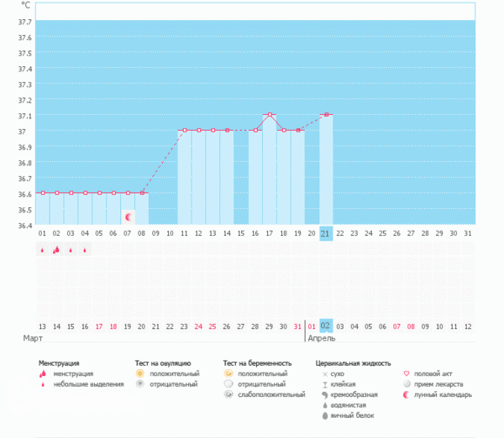The width and height of the screenshot is (504, 438).
Task: Click the light discharge icon under day 04
Action: [x=85, y=249]
